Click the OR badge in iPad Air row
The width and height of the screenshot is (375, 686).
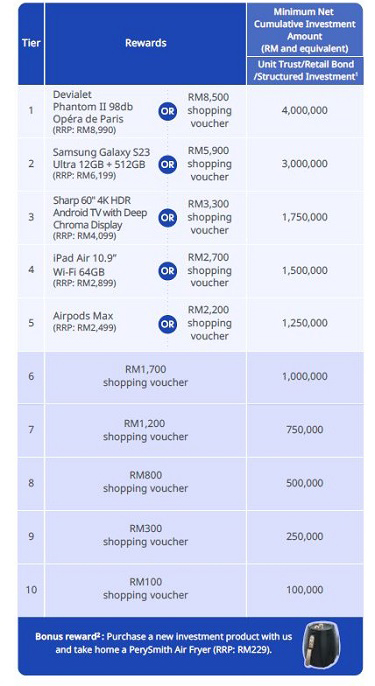168,271
